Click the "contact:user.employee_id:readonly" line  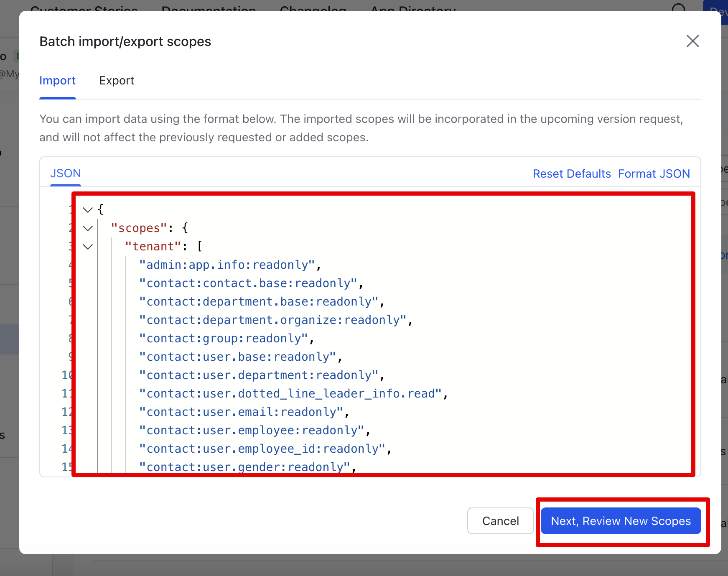click(x=262, y=449)
